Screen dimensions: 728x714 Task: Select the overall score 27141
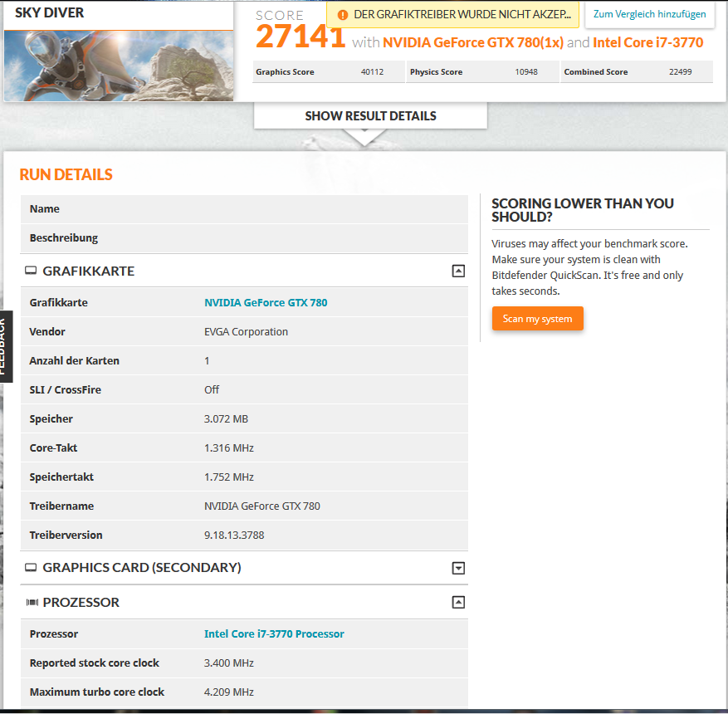(x=300, y=37)
